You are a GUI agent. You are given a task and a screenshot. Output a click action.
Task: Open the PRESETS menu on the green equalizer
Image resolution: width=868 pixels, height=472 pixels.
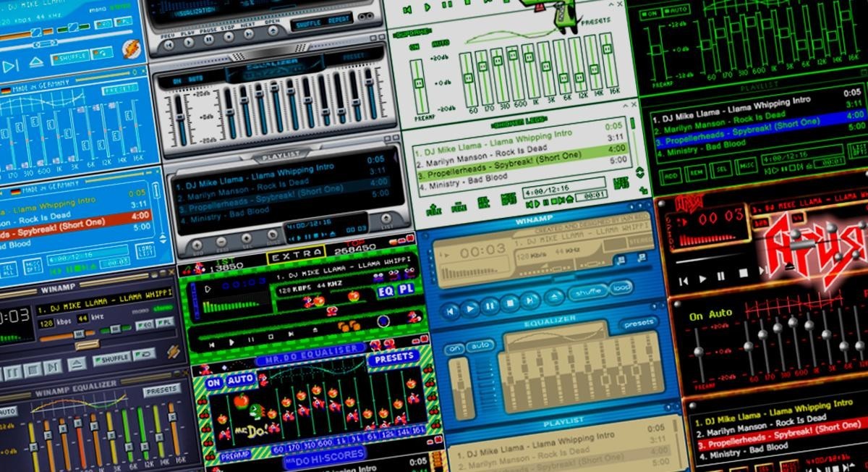tap(595, 20)
